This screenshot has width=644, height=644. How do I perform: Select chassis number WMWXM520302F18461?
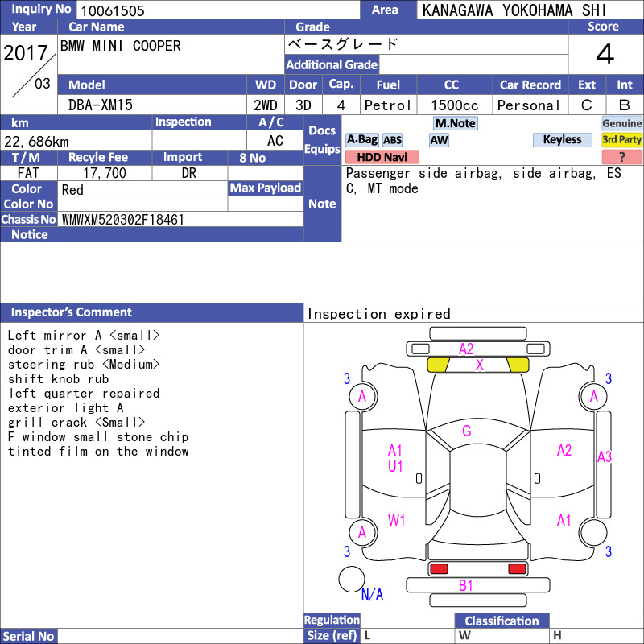(122, 220)
